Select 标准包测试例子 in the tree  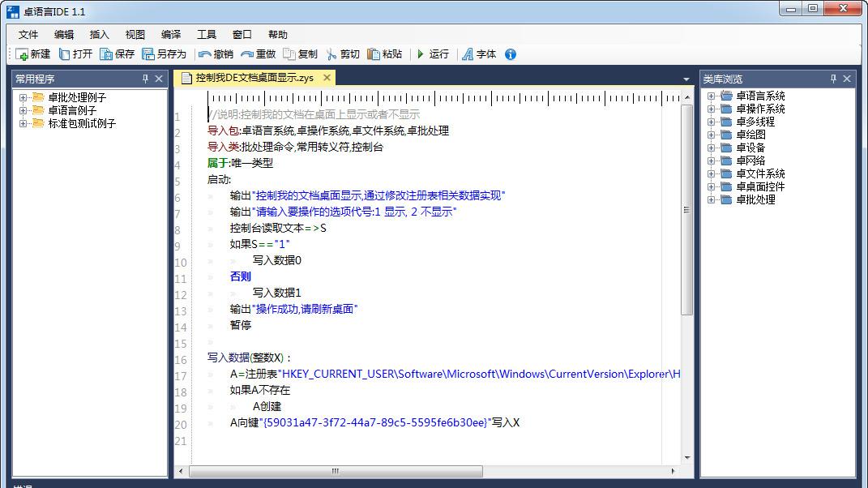(82, 123)
